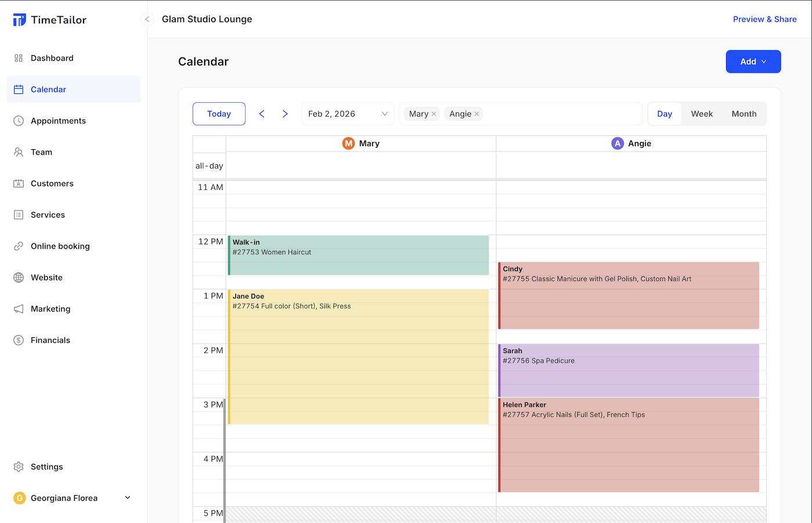
Task: Open the Financials section
Action: [x=50, y=340]
